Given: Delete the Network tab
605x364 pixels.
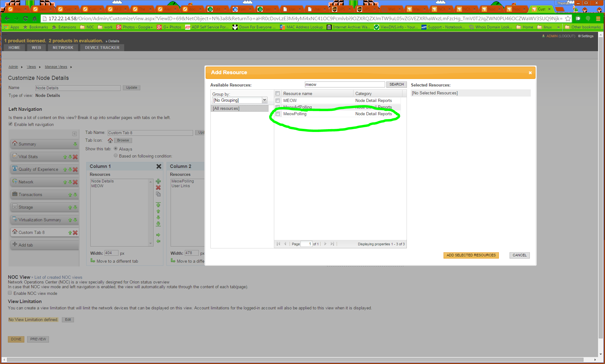Looking at the screenshot, I should [x=75, y=182].
